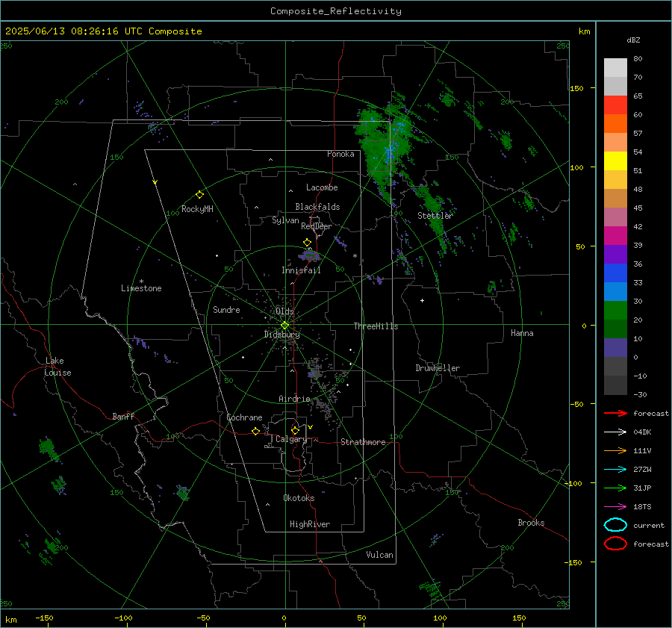Click the Okotoks city label
Screen dimensions: 672x628
coord(299,498)
